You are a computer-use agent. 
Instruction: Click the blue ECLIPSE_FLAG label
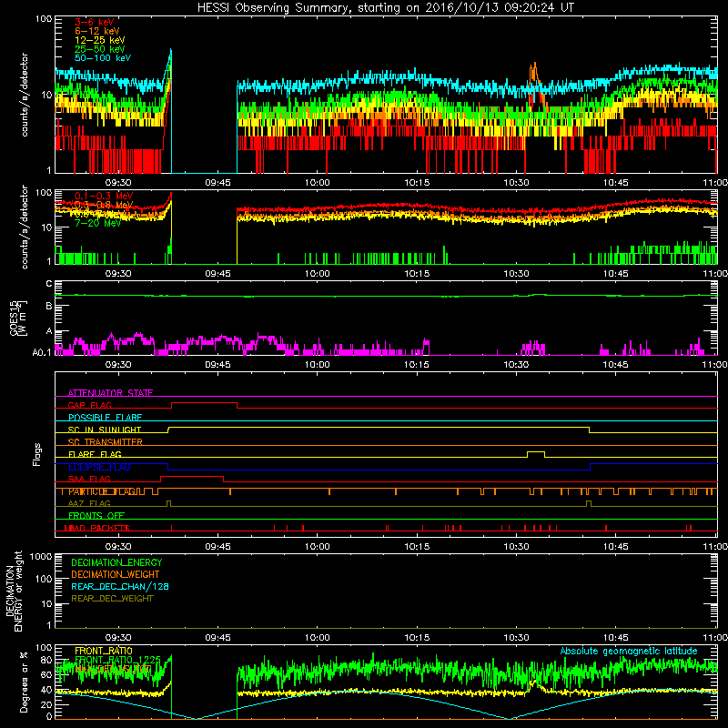[99, 467]
